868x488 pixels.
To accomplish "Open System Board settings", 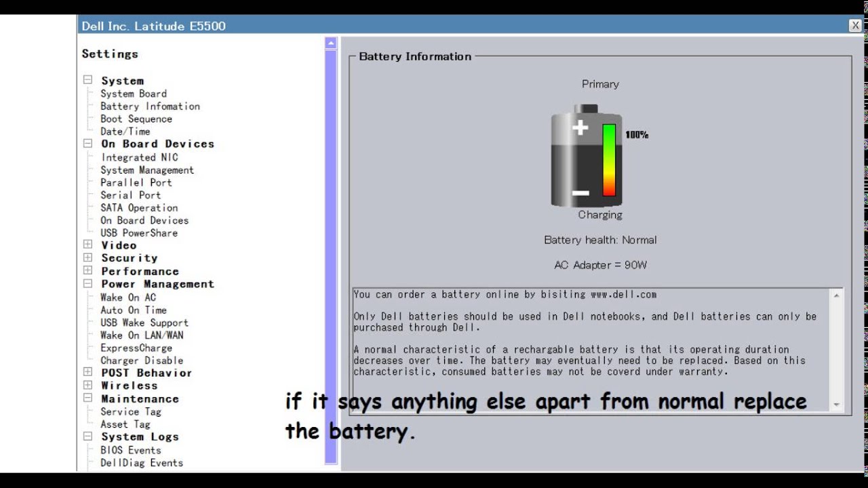I will [x=134, y=94].
